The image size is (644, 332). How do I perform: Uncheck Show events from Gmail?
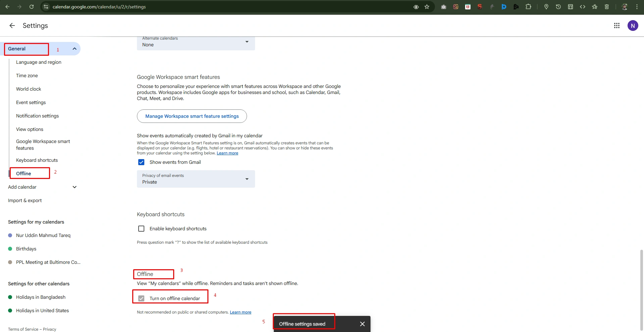pos(141,162)
